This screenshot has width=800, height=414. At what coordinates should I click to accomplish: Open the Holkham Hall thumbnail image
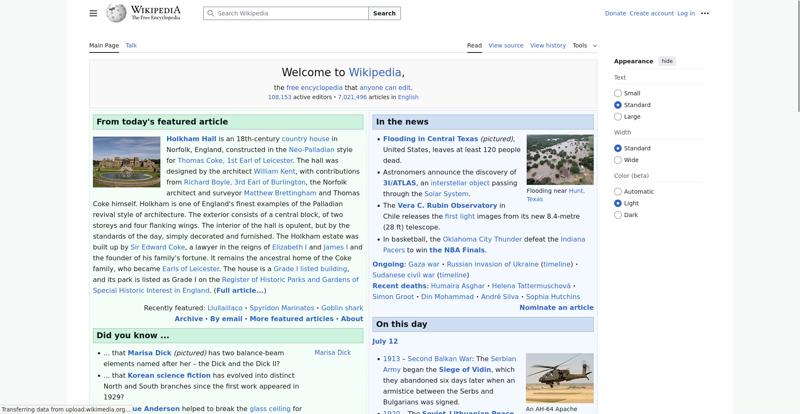(127, 162)
